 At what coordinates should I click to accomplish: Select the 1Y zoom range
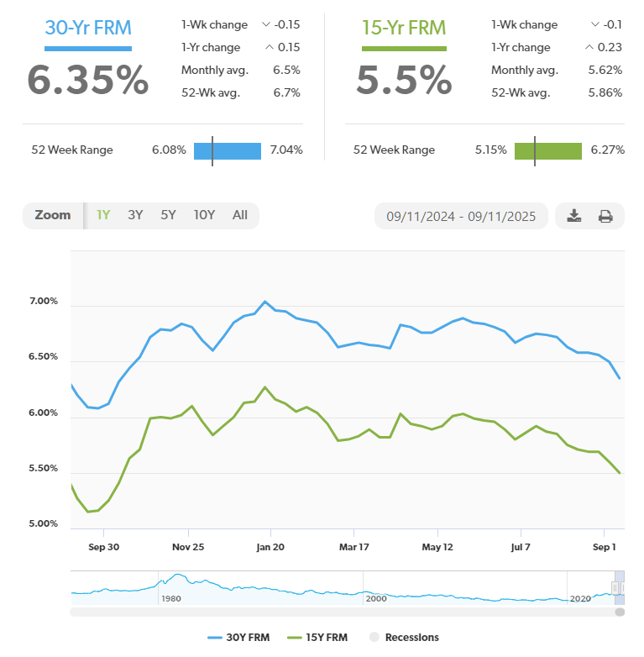coord(103,215)
